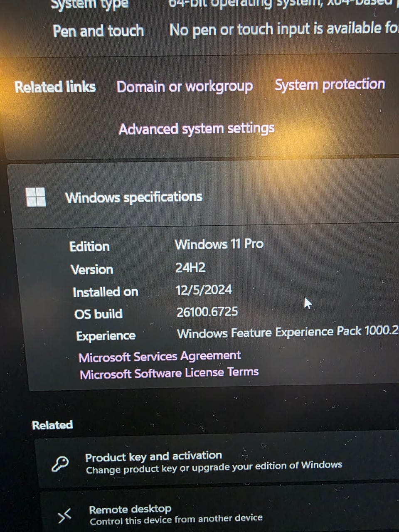
Task: Click the installed on date 12/5/2024
Action: pos(204,290)
